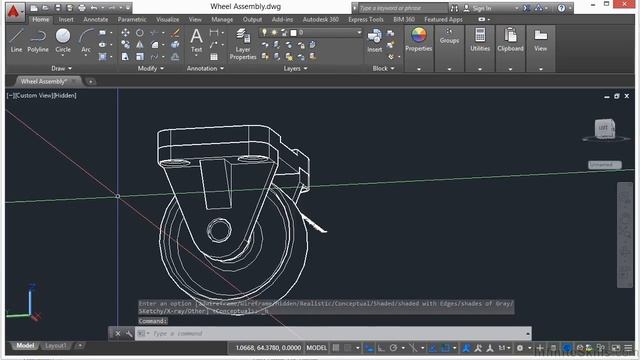
Task: Switch to the Annotate ribbon tab
Action: (x=96, y=19)
